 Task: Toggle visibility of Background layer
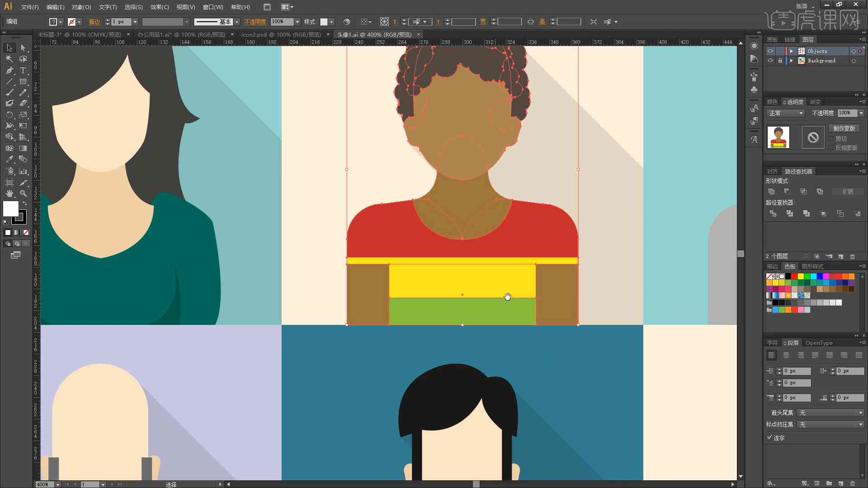click(x=769, y=61)
